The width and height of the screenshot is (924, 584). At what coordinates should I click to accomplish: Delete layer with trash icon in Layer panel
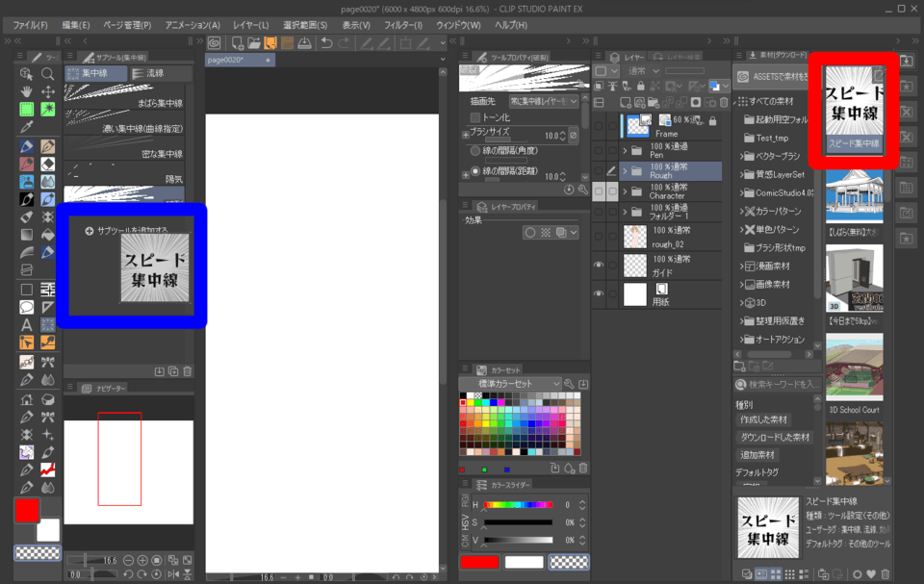click(724, 103)
